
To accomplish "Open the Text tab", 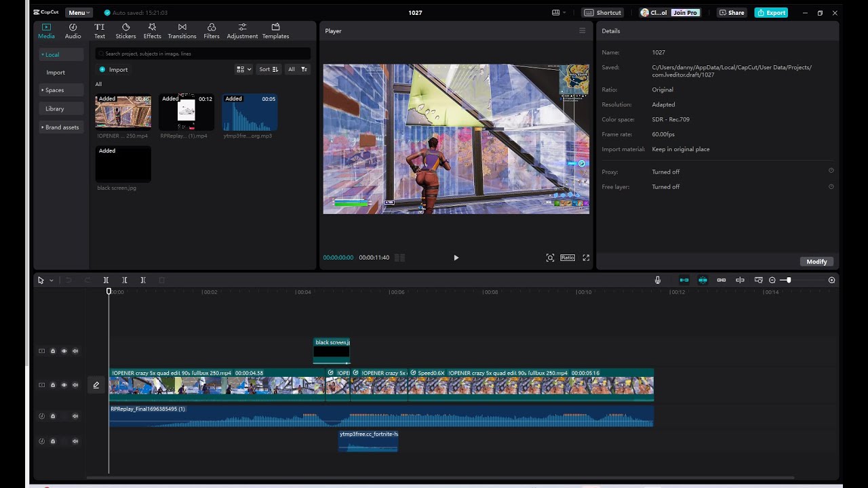I will pyautogui.click(x=100, y=30).
